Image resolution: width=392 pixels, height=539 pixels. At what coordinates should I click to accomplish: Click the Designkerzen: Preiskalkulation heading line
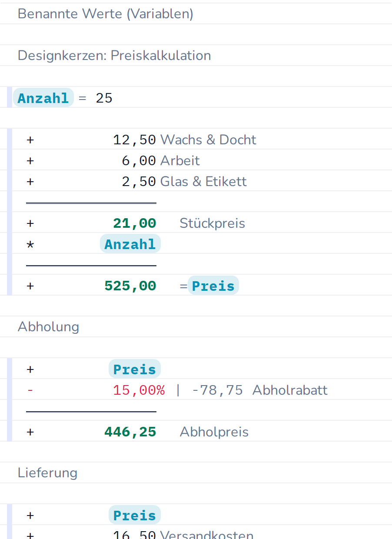point(114,56)
